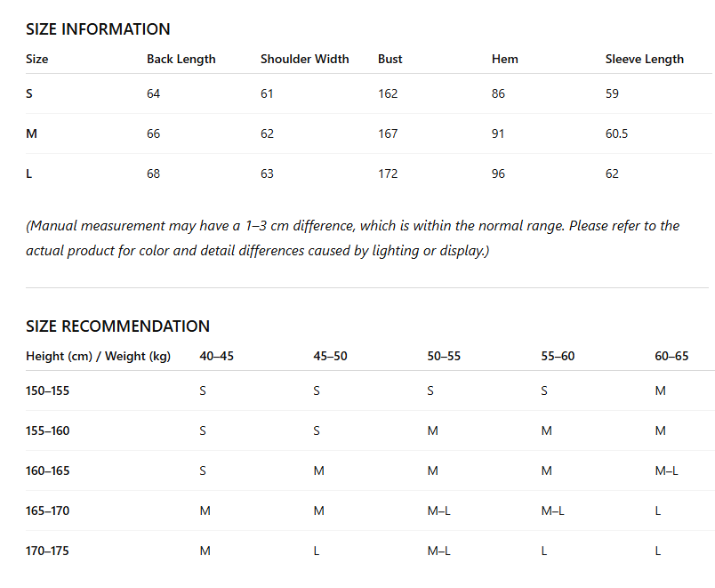
Task: Select the Back Length column header
Action: click(181, 60)
